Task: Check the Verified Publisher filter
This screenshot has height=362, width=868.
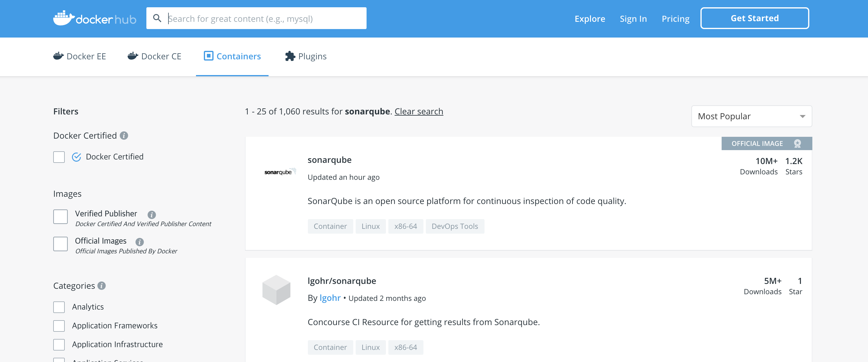Action: pyautogui.click(x=61, y=217)
